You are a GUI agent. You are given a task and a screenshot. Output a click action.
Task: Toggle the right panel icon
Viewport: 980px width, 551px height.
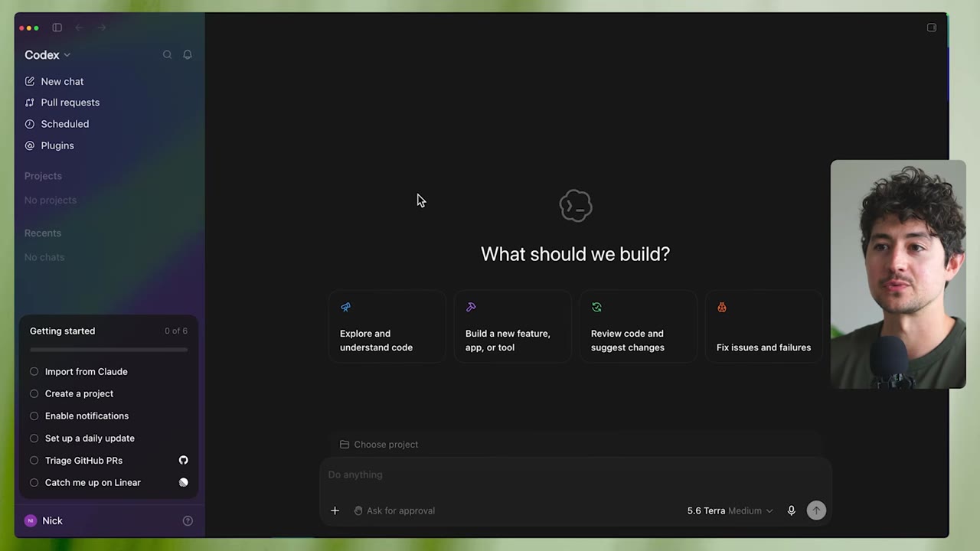click(932, 28)
